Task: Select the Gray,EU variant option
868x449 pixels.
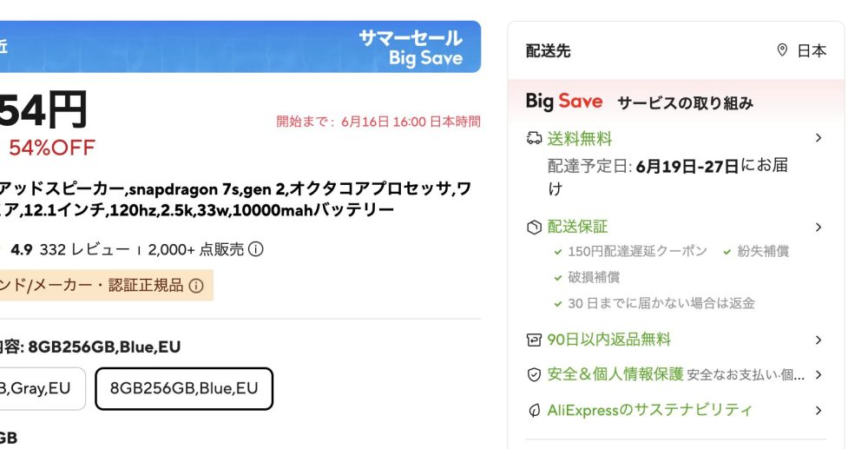Action: click(41, 389)
